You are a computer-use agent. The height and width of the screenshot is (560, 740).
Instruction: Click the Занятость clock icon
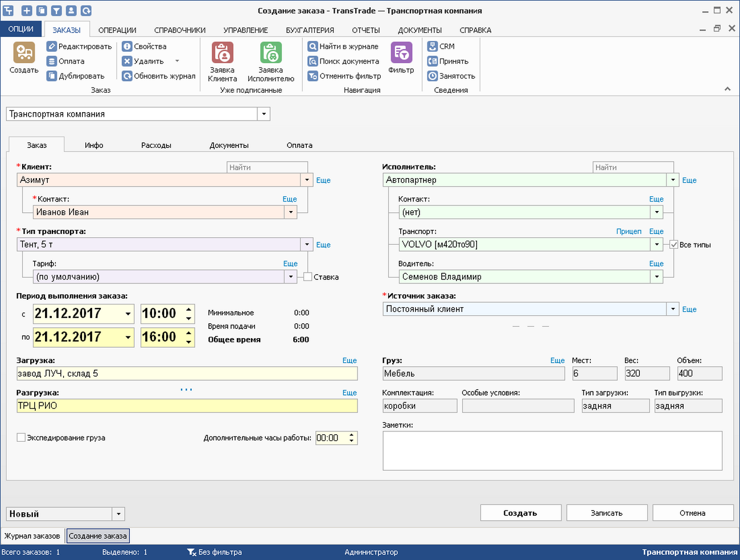click(433, 76)
